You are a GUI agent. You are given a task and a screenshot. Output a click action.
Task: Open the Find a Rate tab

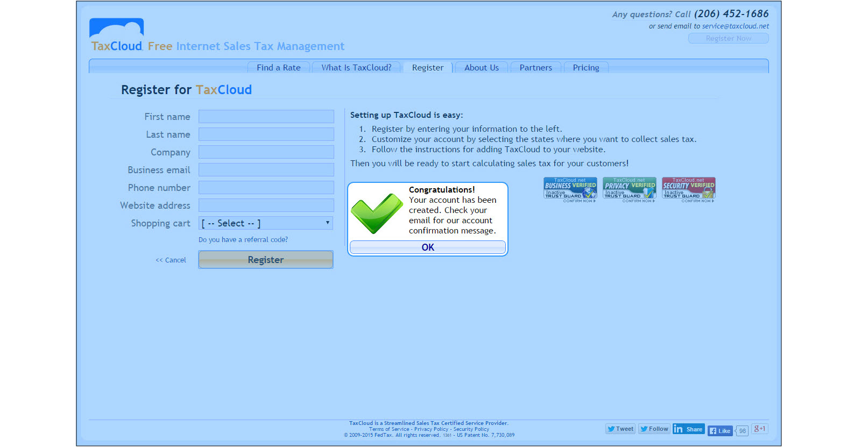pos(279,68)
